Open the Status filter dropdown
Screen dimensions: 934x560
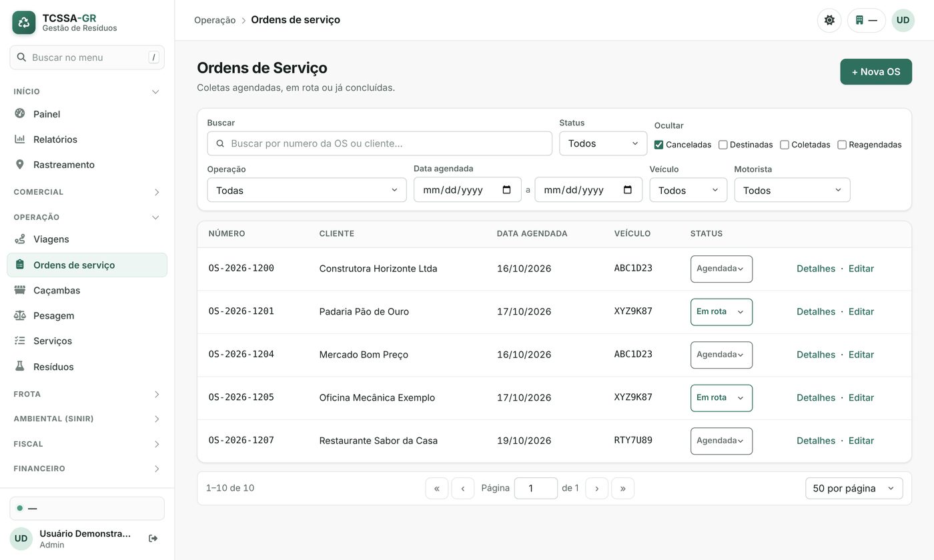(x=603, y=143)
